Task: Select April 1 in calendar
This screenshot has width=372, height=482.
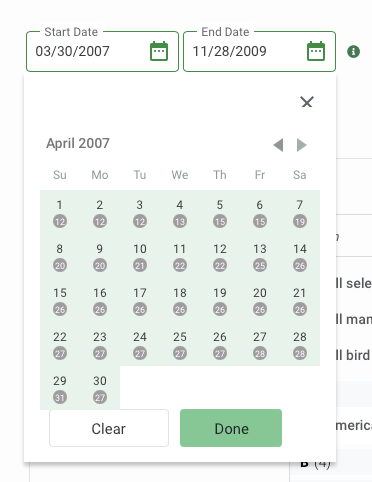Action: (60, 212)
